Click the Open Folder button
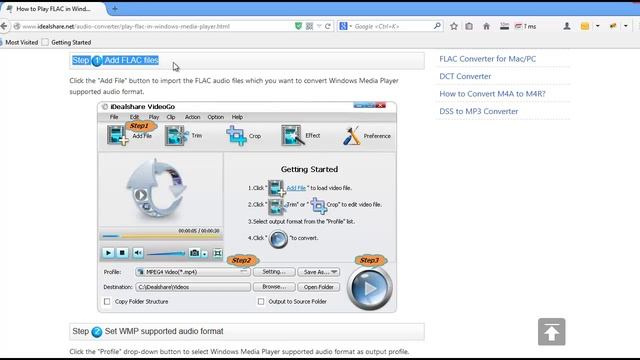 point(319,287)
